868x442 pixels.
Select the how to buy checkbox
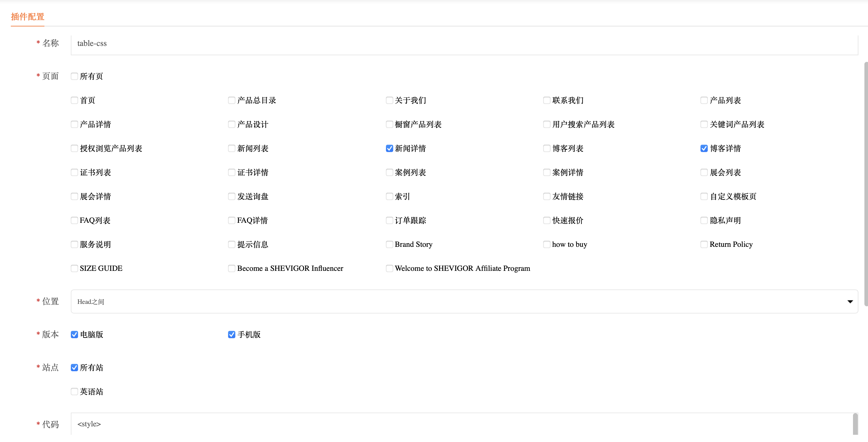[x=547, y=244]
